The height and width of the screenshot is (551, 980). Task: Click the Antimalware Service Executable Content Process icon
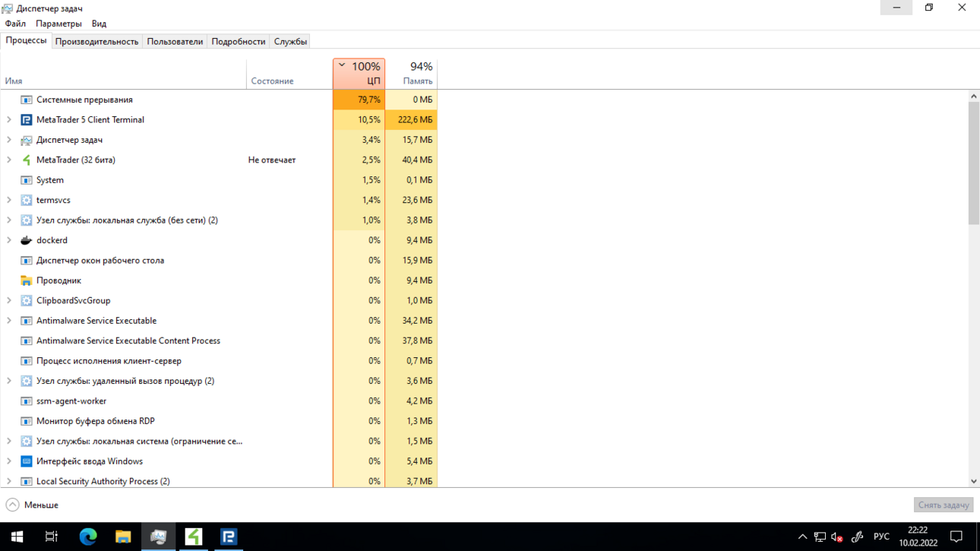pos(27,340)
